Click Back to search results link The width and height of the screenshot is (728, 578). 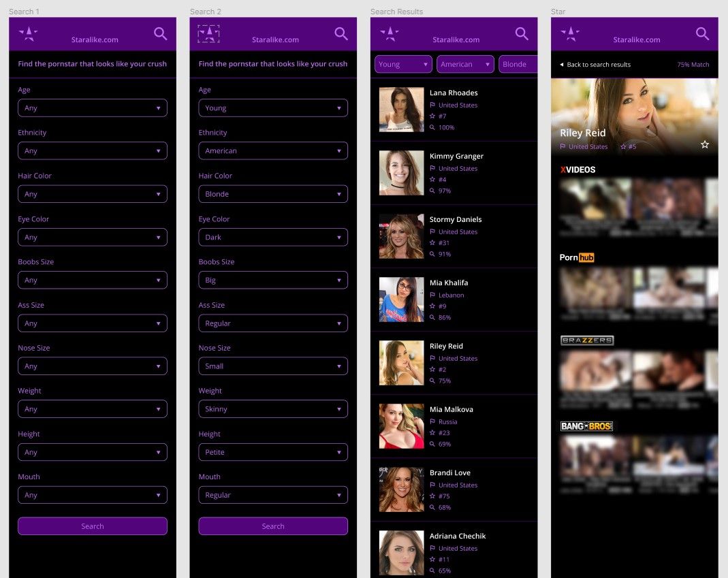click(599, 65)
